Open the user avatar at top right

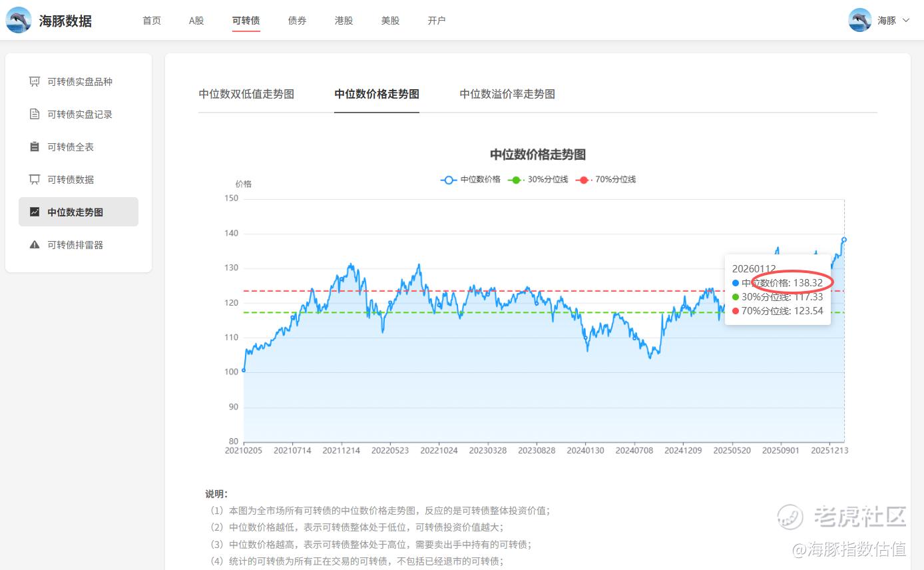click(860, 20)
